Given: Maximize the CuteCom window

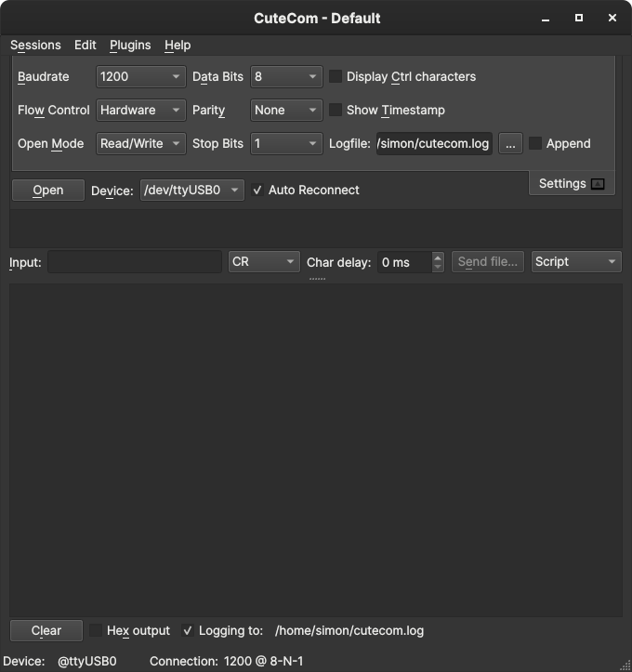Looking at the screenshot, I should pos(578,18).
